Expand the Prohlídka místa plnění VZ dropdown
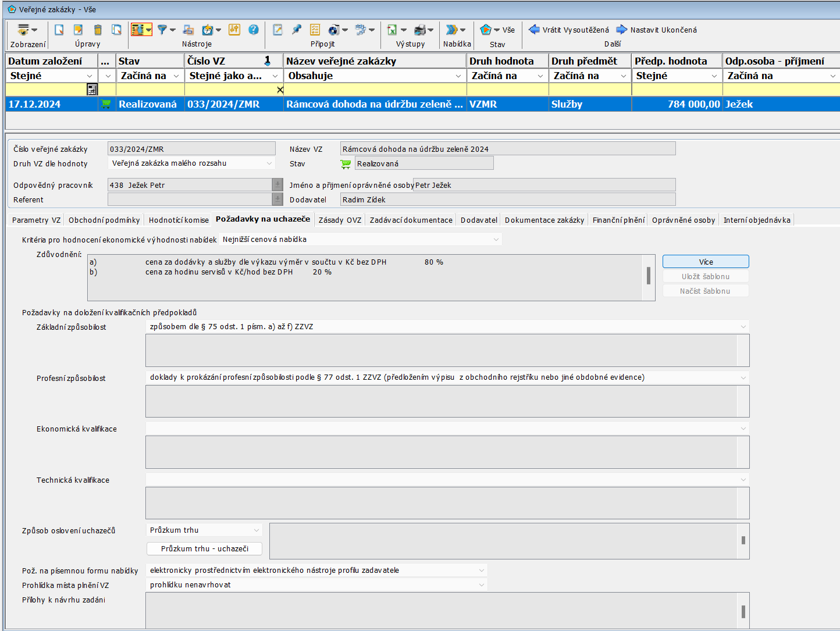840x631 pixels. point(481,585)
